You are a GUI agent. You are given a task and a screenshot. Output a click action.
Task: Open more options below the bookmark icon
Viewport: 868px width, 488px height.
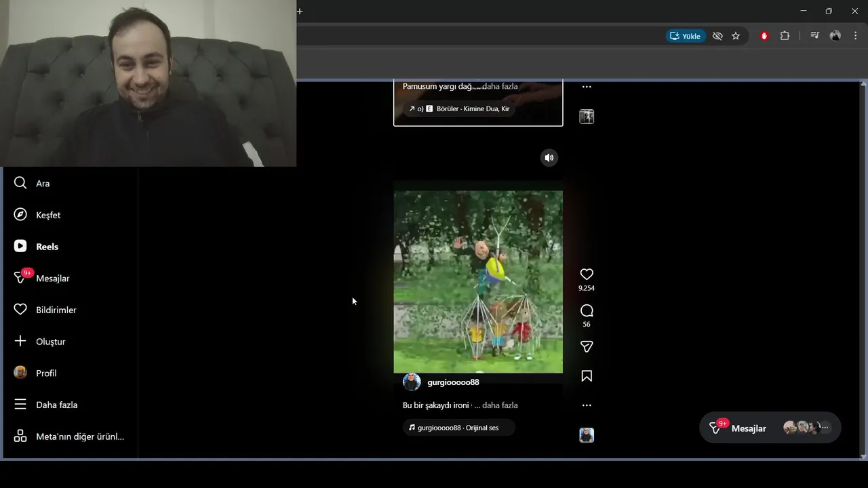[587, 405]
